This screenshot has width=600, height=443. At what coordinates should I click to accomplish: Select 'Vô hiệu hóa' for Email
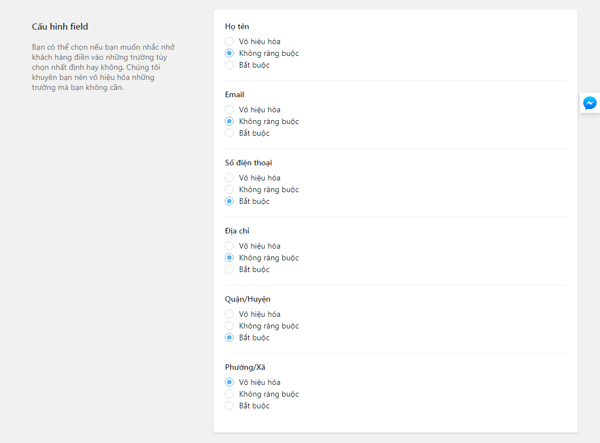(230, 110)
